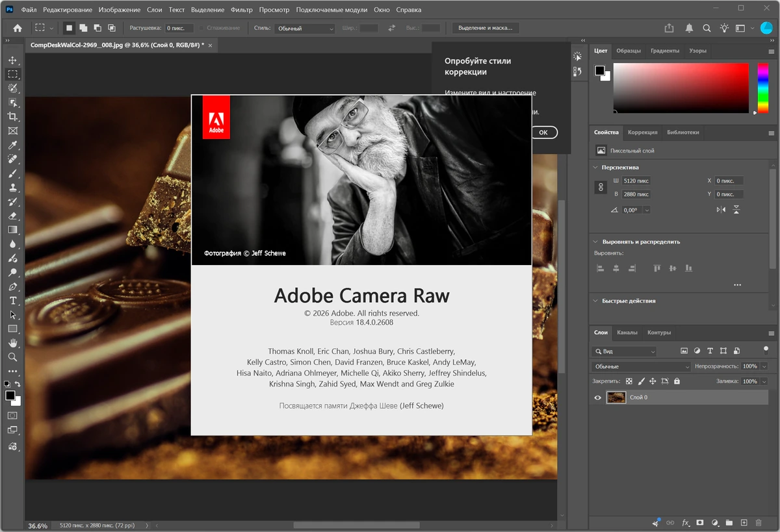
Task: Click the hue spectrum slider
Action: [x=762, y=88]
